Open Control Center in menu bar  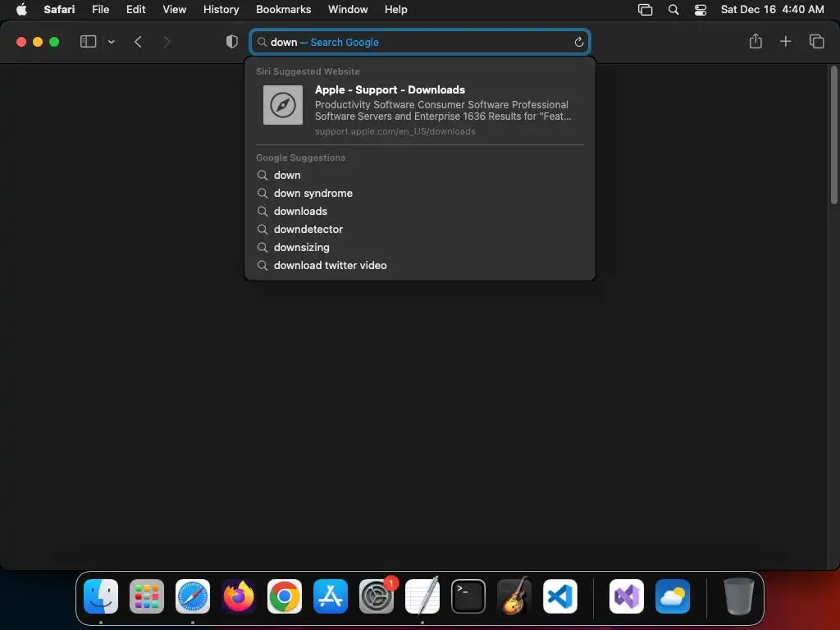pyautogui.click(x=701, y=10)
